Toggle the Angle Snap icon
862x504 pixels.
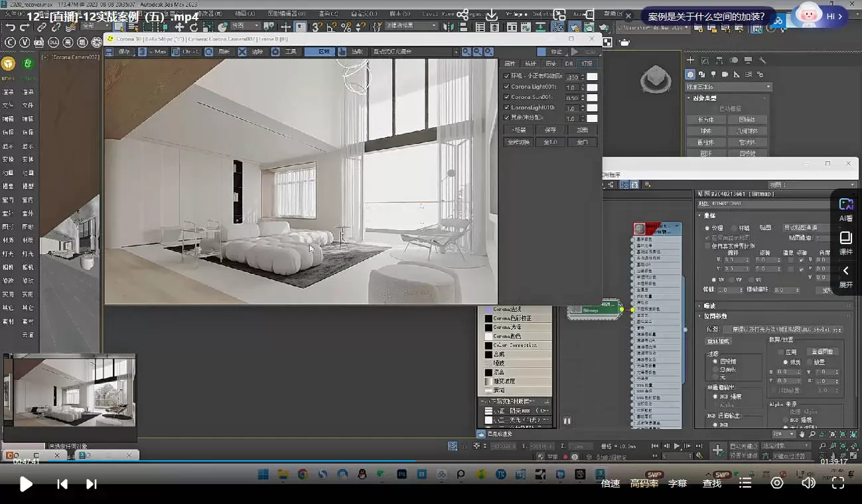click(x=331, y=27)
